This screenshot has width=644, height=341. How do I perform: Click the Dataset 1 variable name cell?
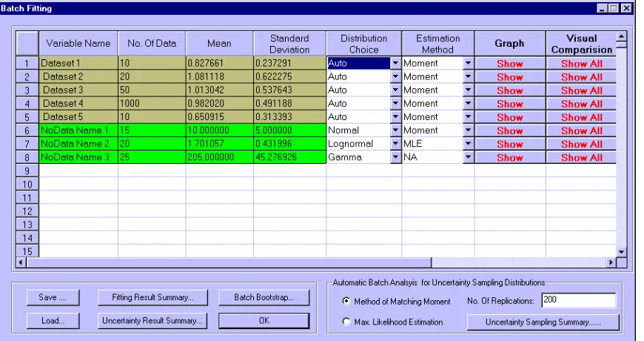click(78, 63)
